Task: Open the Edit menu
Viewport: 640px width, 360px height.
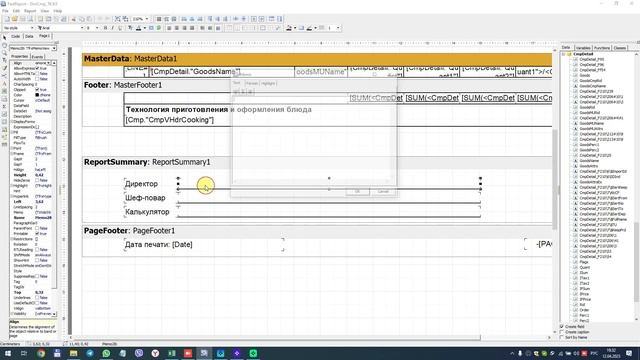Action: click(x=16, y=11)
